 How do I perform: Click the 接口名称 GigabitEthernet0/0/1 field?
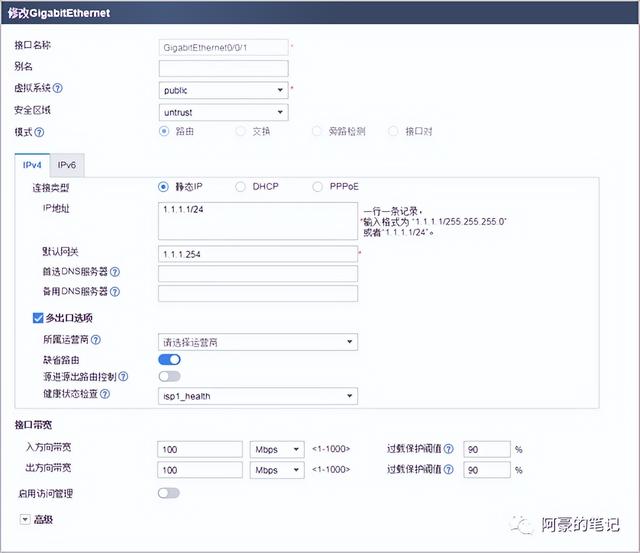point(223,47)
